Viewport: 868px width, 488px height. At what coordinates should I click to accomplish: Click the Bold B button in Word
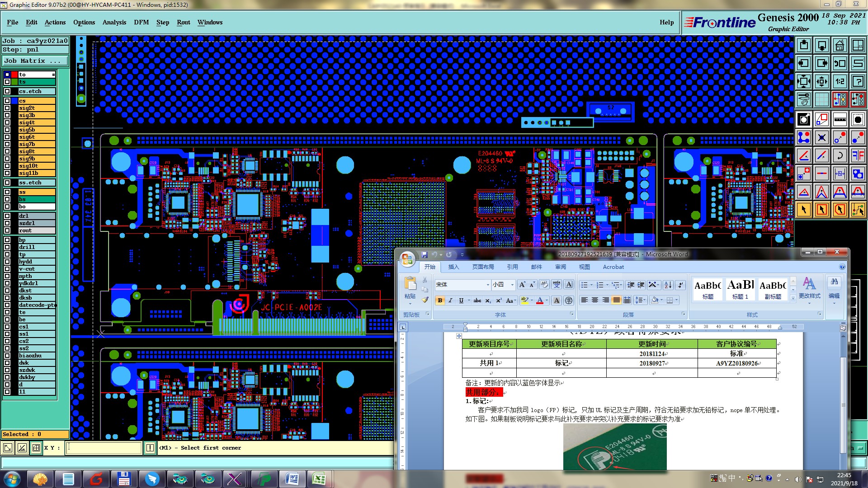(440, 300)
